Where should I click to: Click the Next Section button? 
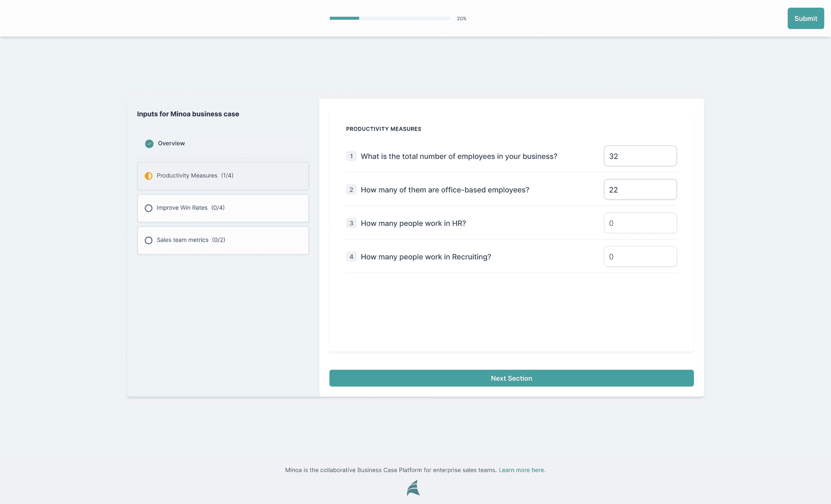[x=511, y=378]
